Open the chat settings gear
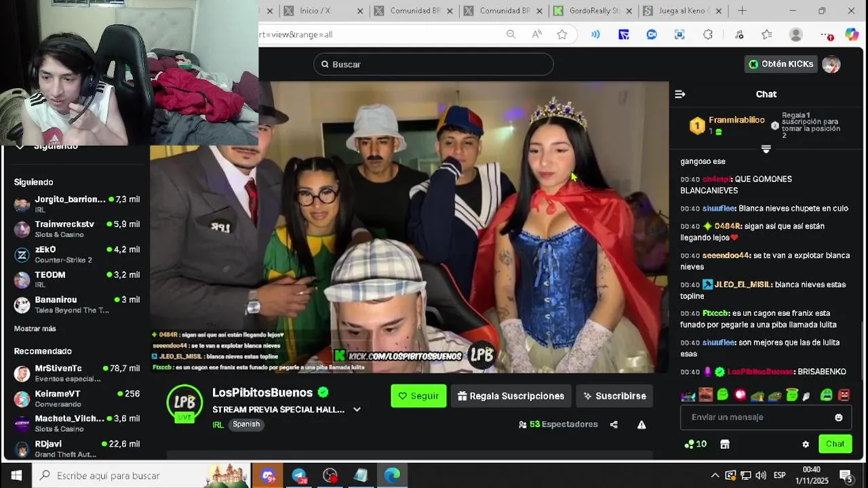The image size is (868, 488). tap(806, 445)
